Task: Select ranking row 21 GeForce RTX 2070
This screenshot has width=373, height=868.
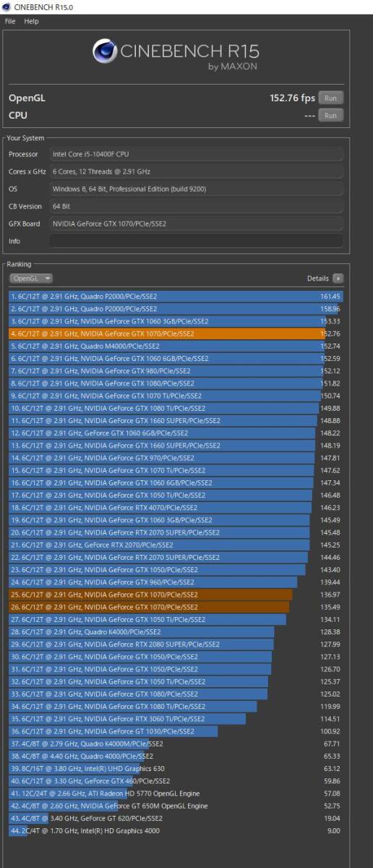Action: point(176,545)
